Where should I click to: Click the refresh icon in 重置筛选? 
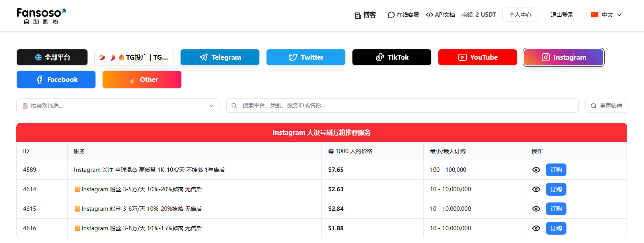(x=593, y=106)
